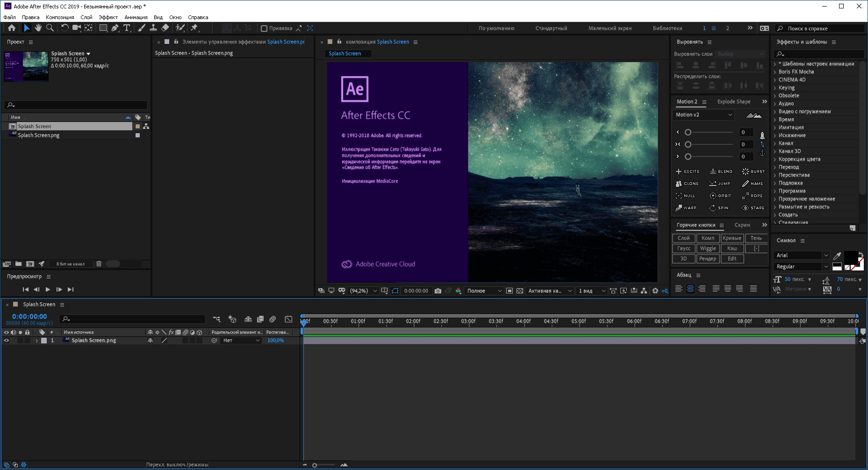Expand the Keying effects category
This screenshot has width=868, height=470.
pyautogui.click(x=775, y=88)
